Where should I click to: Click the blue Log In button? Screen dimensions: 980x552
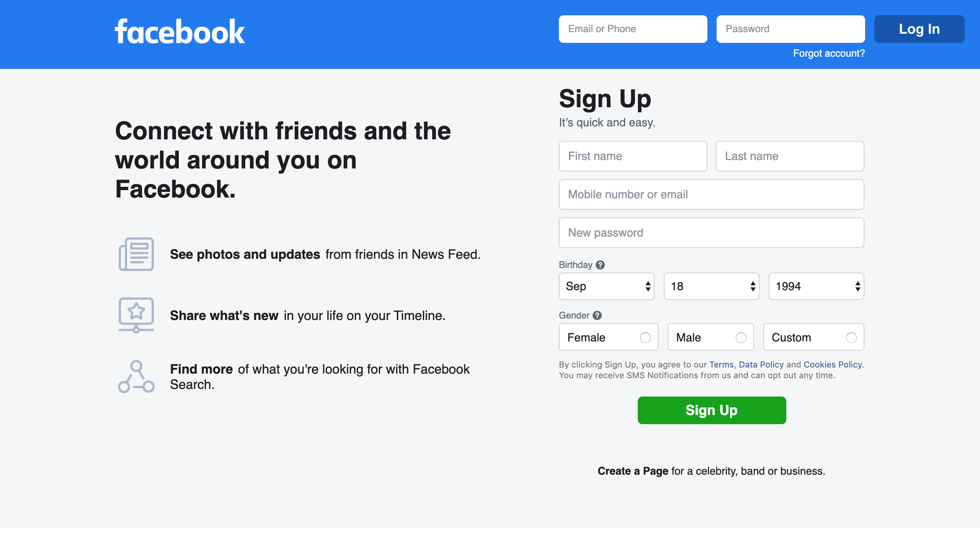point(920,29)
